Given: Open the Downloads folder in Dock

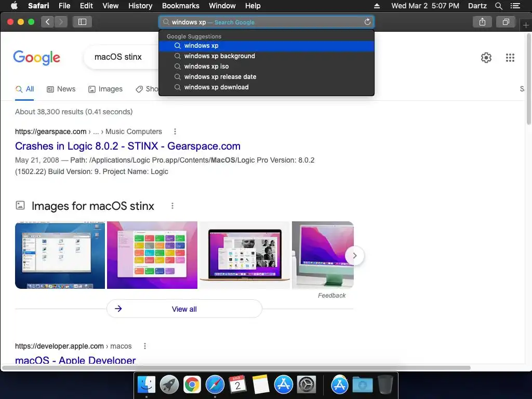Looking at the screenshot, I should [x=362, y=385].
